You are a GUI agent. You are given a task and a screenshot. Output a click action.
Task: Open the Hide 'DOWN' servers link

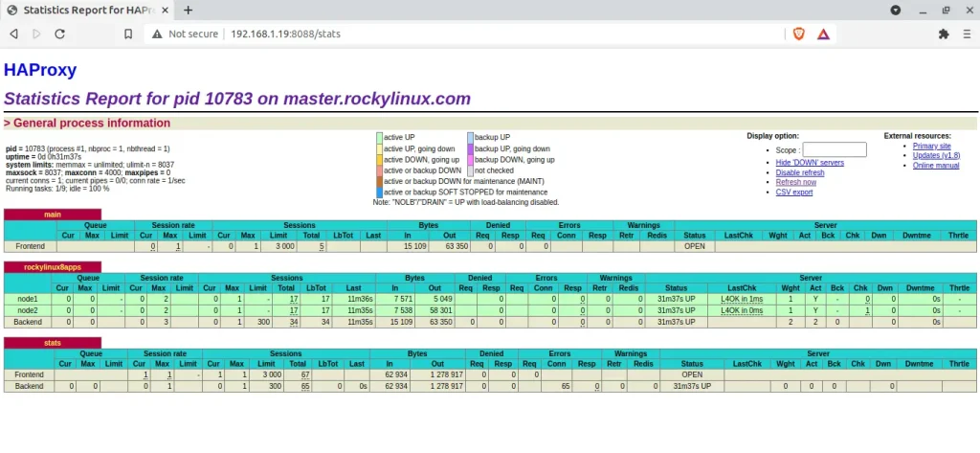[x=810, y=163]
